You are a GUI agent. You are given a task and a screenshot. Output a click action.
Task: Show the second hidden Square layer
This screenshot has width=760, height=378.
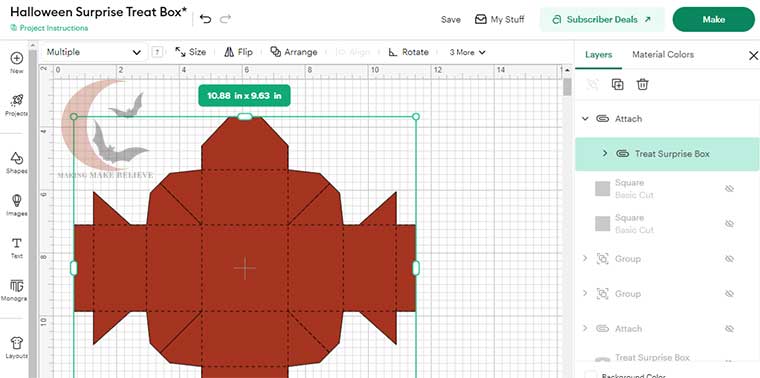pos(729,223)
